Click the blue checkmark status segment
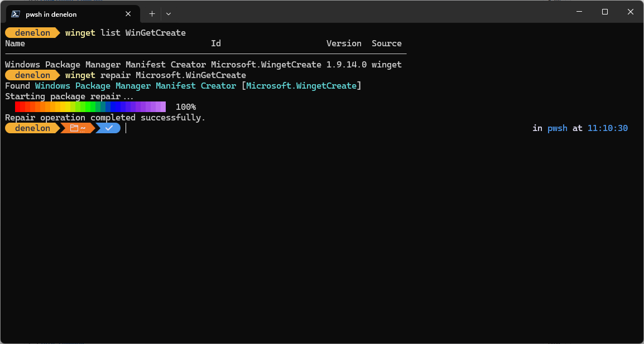Screen dimensions: 644x344 click(x=109, y=128)
